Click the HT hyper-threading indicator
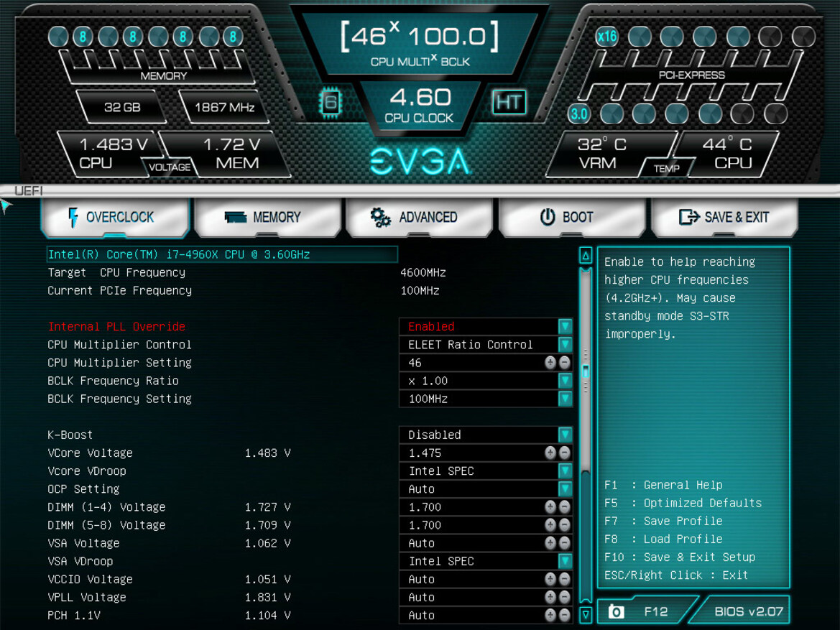 509,102
